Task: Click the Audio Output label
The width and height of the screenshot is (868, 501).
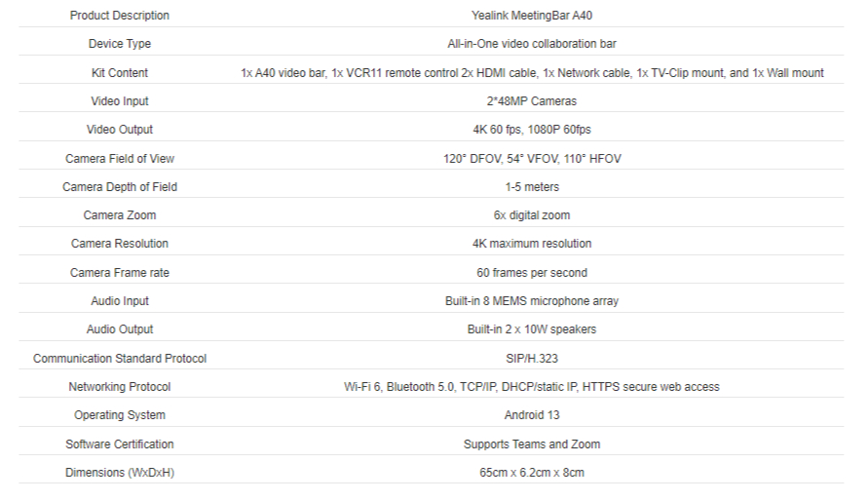Action: 120,329
